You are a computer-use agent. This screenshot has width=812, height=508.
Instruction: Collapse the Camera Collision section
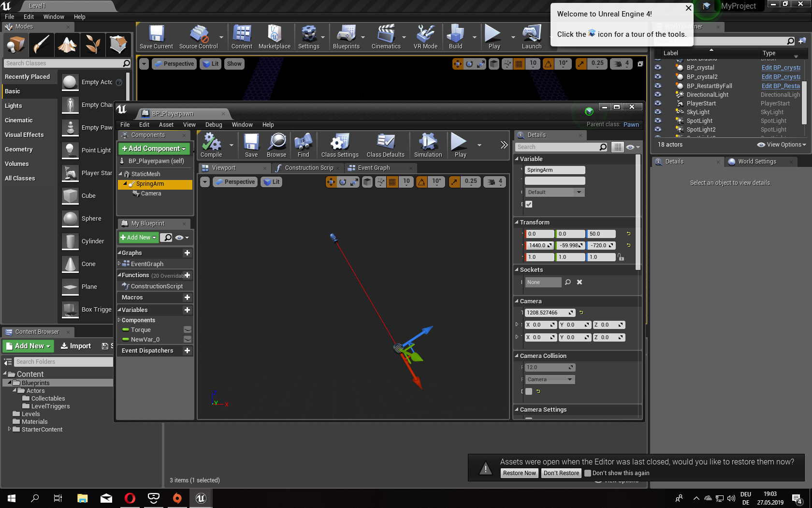517,356
